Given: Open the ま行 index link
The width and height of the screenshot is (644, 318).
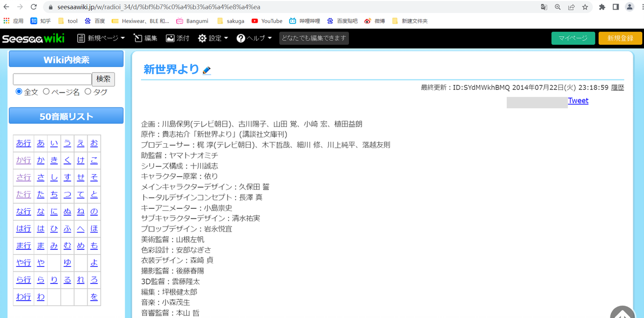Looking at the screenshot, I should (23, 246).
